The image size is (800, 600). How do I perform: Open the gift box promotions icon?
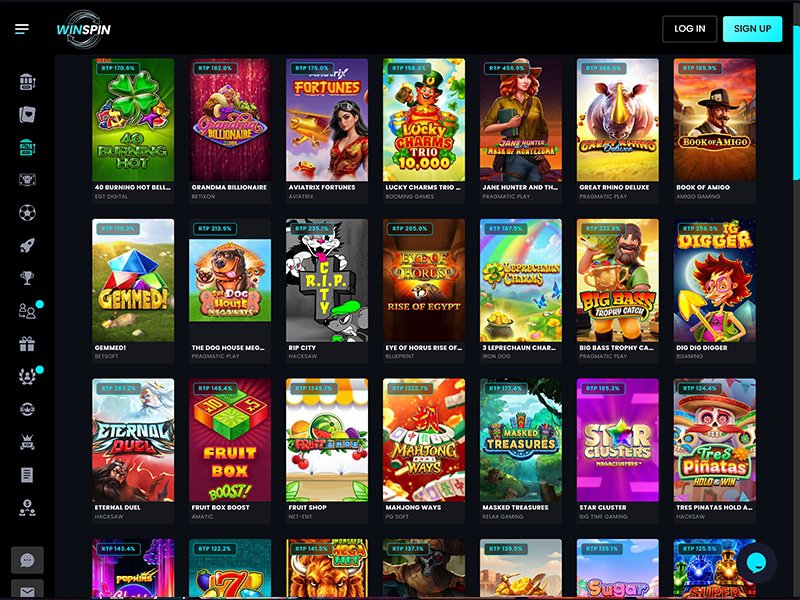click(x=27, y=344)
